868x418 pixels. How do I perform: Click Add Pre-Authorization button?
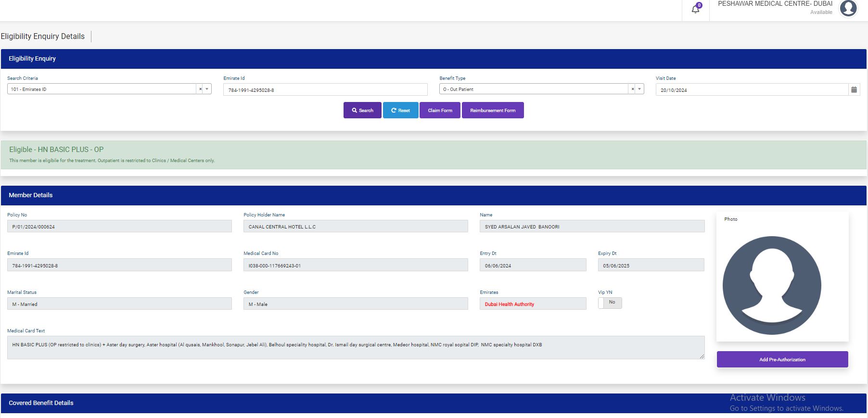point(782,359)
